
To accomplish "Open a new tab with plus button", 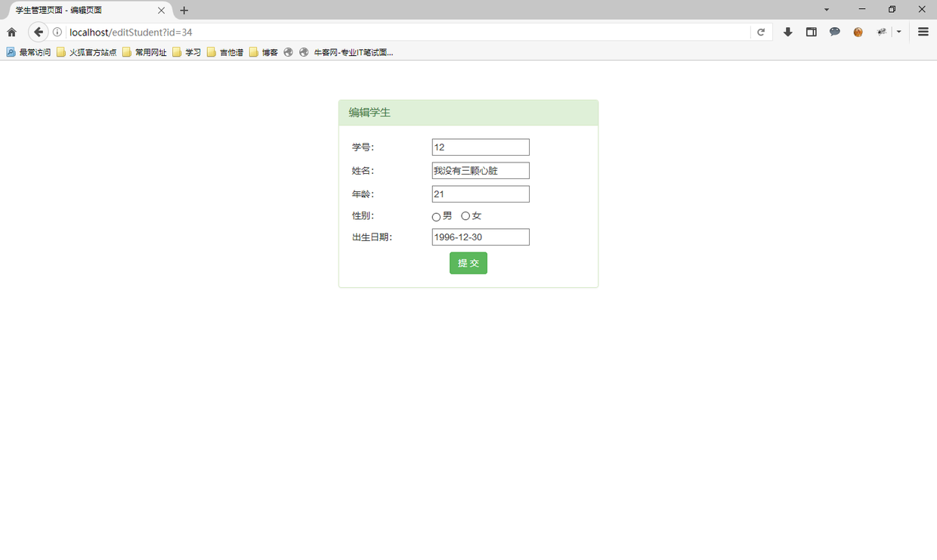I will coord(184,11).
